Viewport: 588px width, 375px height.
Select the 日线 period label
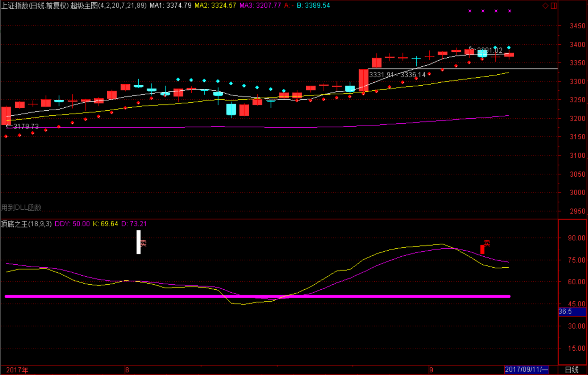click(x=572, y=370)
